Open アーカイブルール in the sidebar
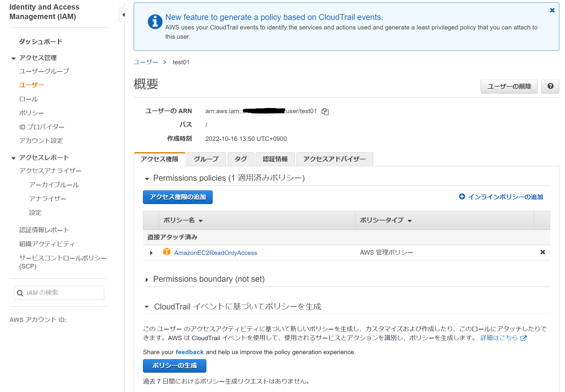Image resolution: width=565 pixels, height=392 pixels. pos(54,185)
